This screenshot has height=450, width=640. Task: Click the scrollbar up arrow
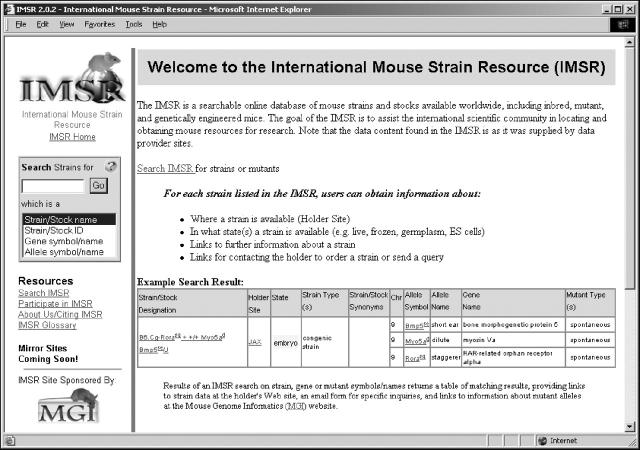pyautogui.click(x=629, y=42)
